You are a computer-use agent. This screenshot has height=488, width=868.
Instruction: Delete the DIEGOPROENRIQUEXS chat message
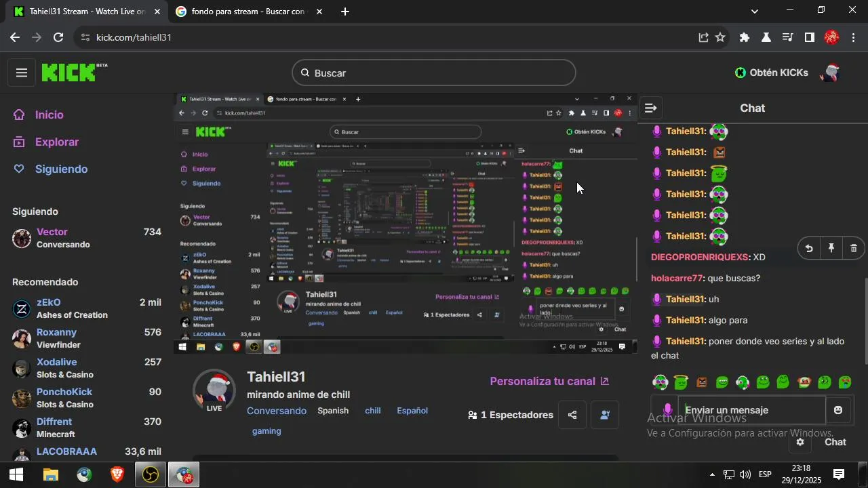point(854,248)
